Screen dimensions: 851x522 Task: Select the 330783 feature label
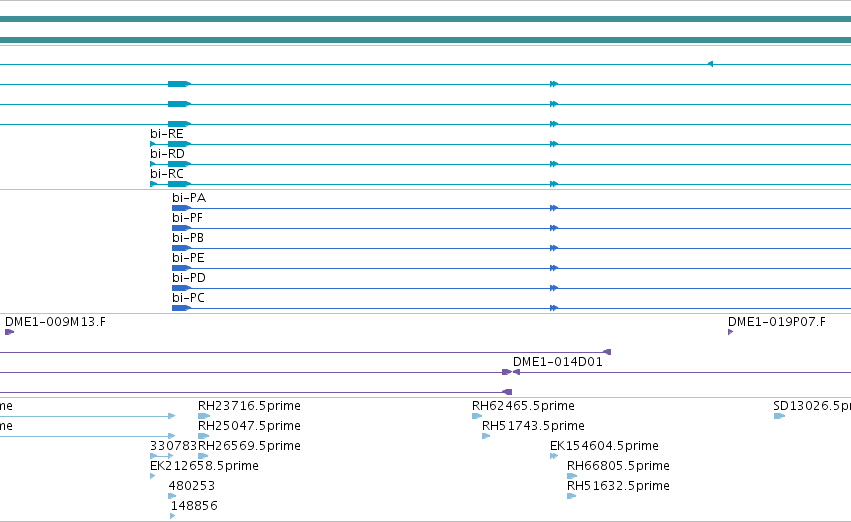(174, 447)
